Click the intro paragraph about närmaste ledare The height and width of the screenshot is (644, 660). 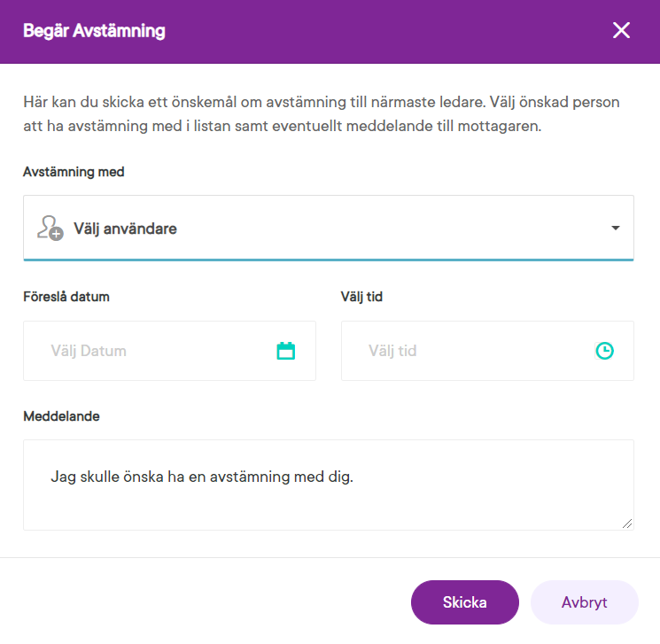point(321,114)
